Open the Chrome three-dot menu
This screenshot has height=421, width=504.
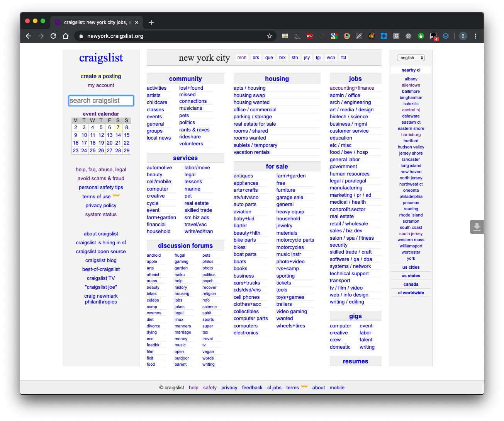(x=475, y=36)
